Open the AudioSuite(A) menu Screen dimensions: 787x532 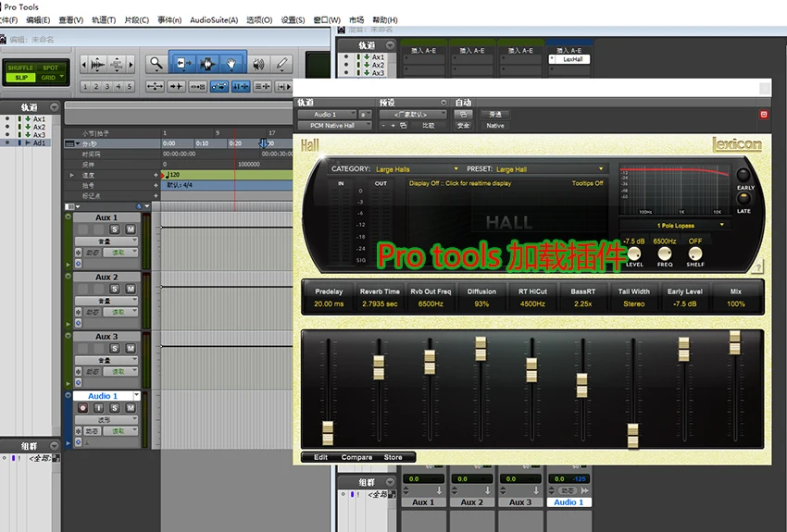point(214,20)
